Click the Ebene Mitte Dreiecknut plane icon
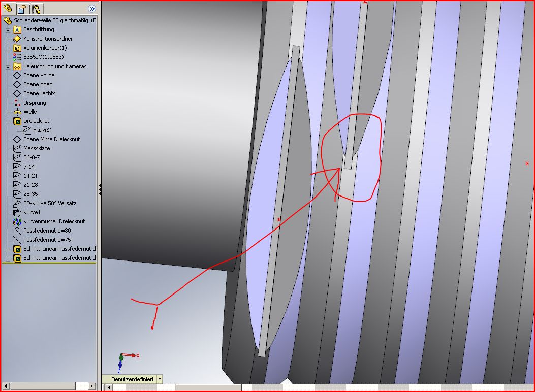535x392 pixels. point(17,139)
